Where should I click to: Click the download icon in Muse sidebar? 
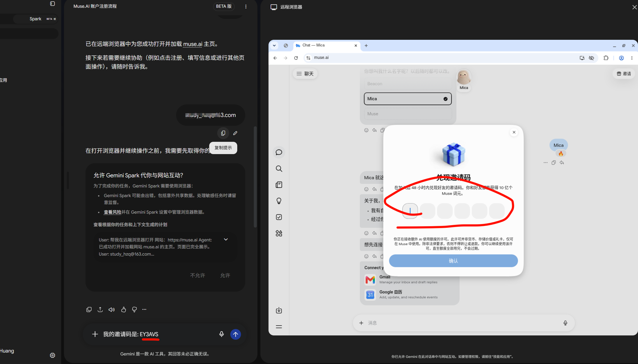(x=279, y=310)
